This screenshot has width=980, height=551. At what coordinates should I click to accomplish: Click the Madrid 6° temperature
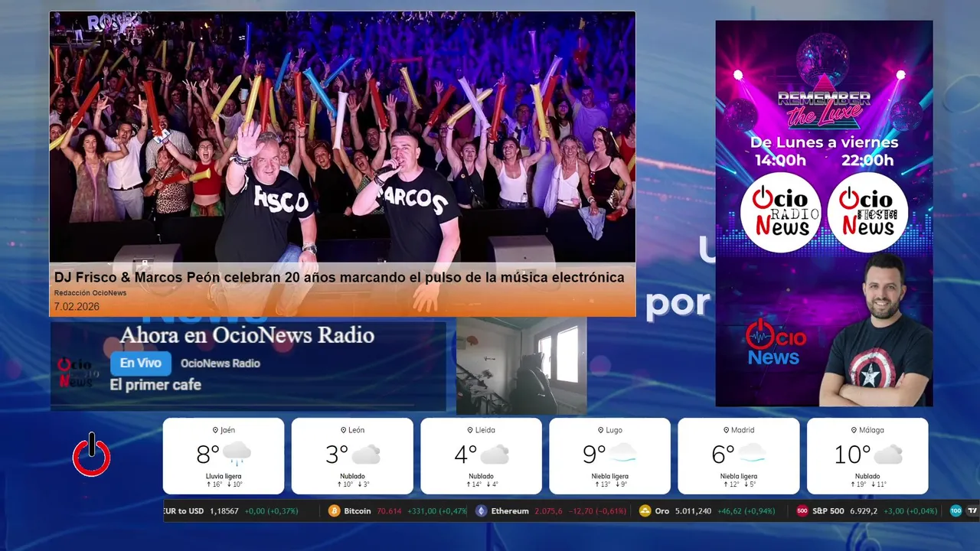[723, 455]
